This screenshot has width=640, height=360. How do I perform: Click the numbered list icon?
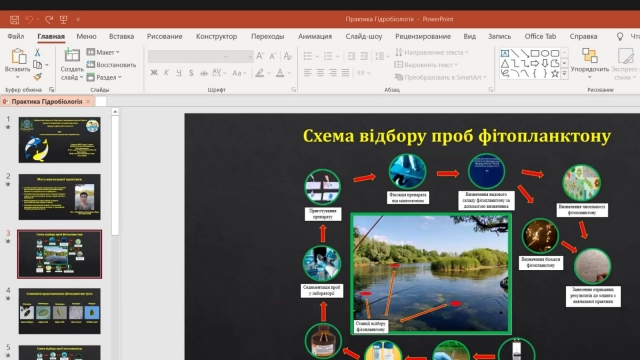(x=328, y=56)
